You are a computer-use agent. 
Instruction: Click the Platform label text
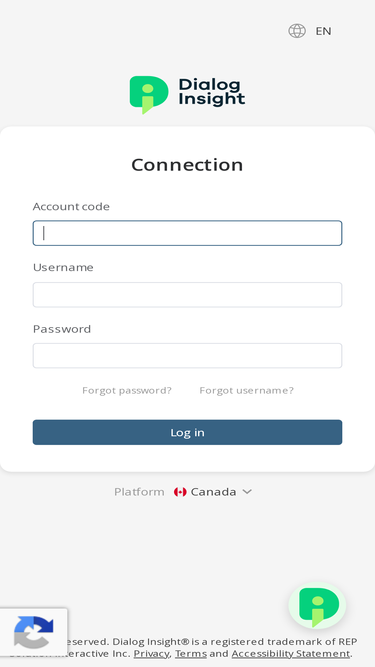click(139, 492)
